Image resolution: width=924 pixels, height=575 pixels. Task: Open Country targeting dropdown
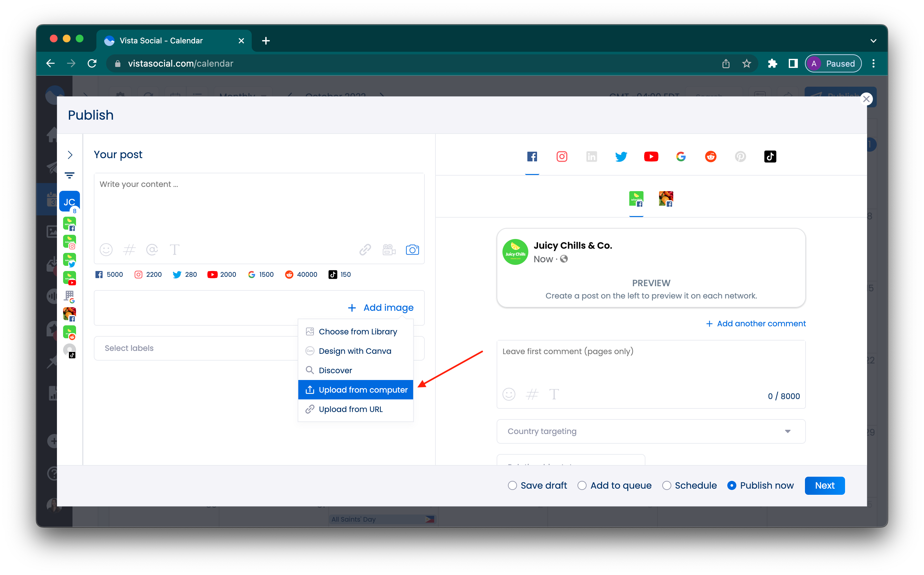(651, 431)
